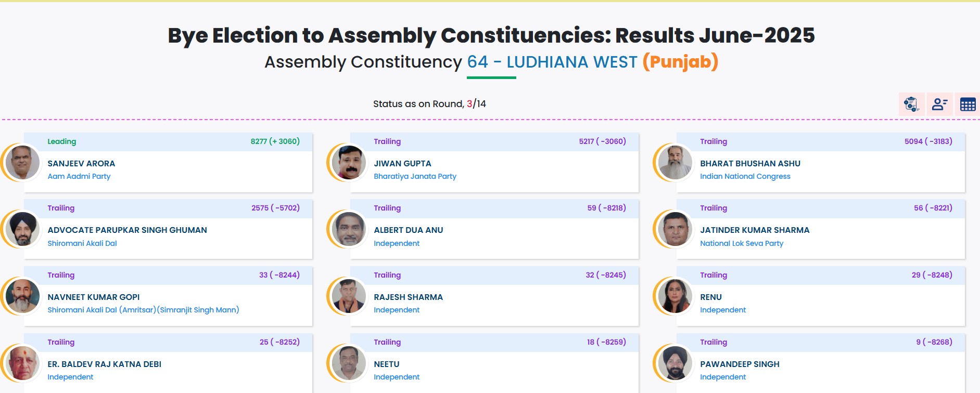Open National Lok Seva Party link
Viewport: 980px width, 393px height.
[743, 243]
